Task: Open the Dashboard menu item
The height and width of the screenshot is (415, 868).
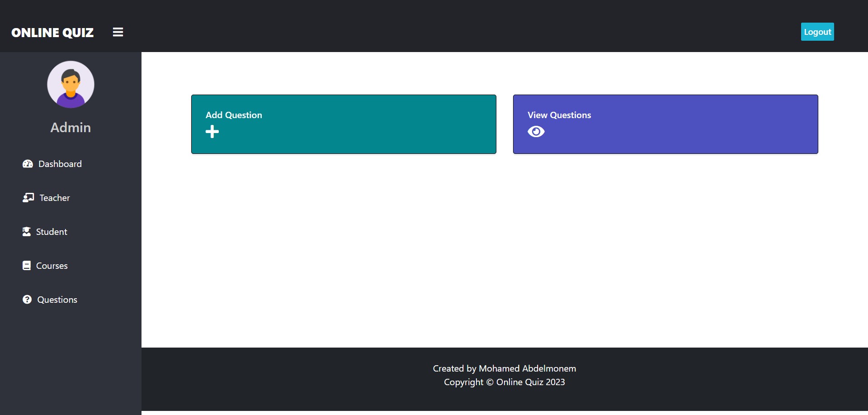Action: pos(60,164)
